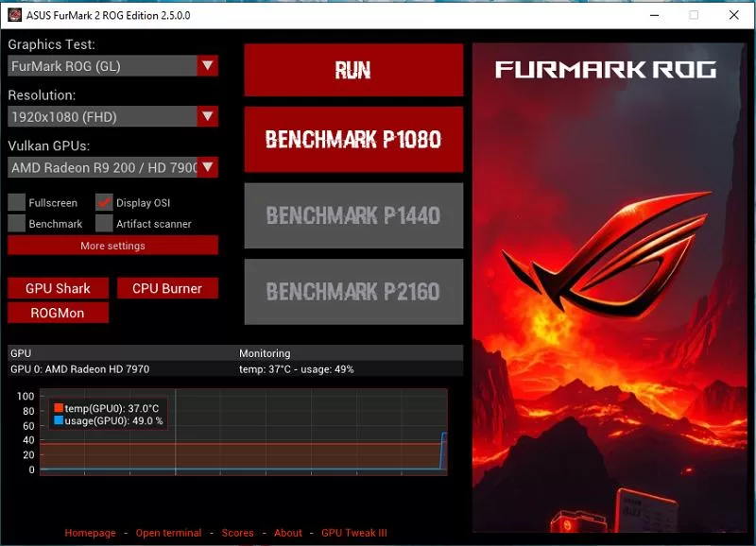
Task: Click the blue usage(GPU0) legend swatch
Action: pyautogui.click(x=59, y=420)
